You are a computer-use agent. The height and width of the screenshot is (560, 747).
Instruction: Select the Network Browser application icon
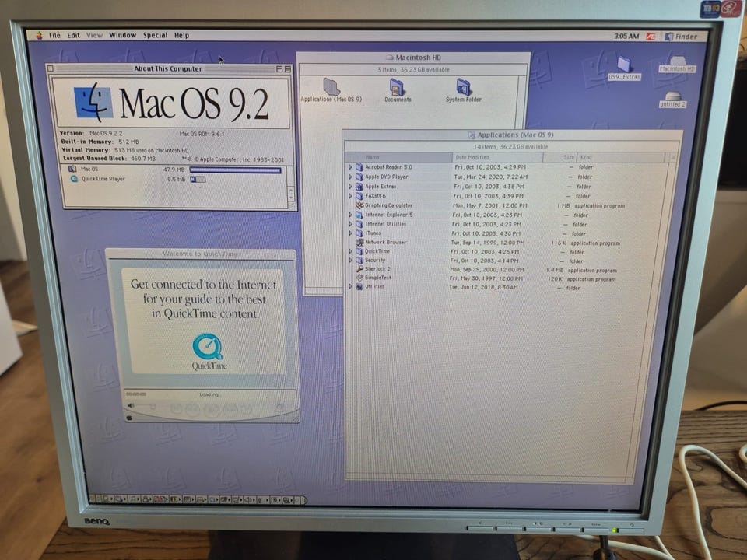(x=359, y=243)
